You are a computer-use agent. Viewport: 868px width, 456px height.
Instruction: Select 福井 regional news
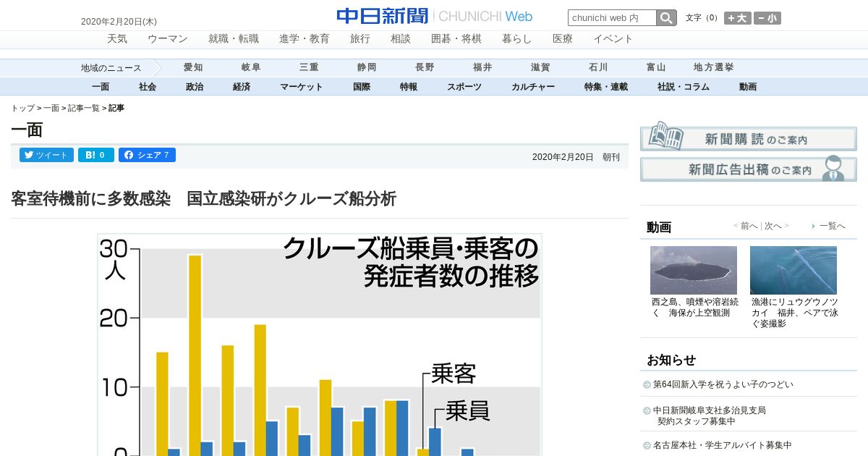tap(482, 67)
